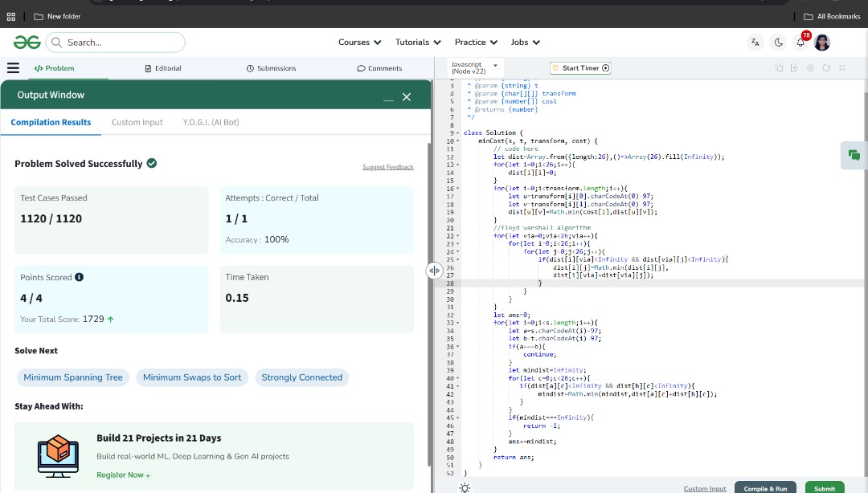Open the Javascript (Node v22) language dropdown

pos(474,66)
